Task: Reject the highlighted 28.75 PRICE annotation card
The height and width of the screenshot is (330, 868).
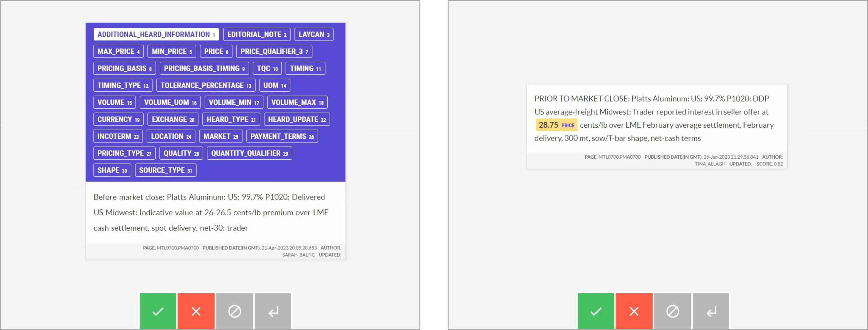Action: (634, 311)
